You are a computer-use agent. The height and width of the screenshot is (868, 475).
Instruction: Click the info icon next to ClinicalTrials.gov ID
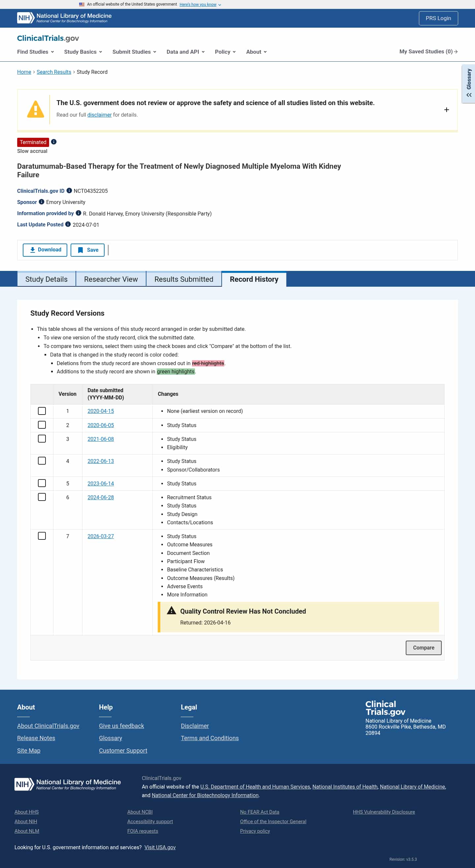(69, 190)
